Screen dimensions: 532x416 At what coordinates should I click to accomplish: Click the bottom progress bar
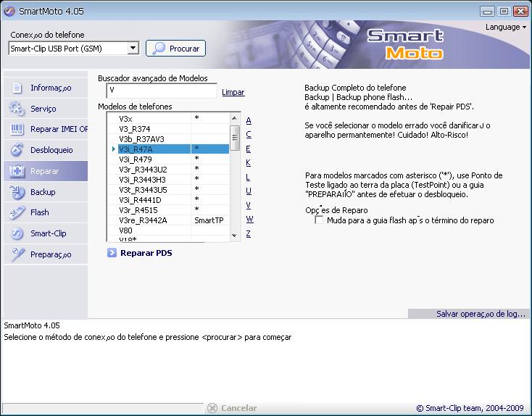tap(102, 408)
